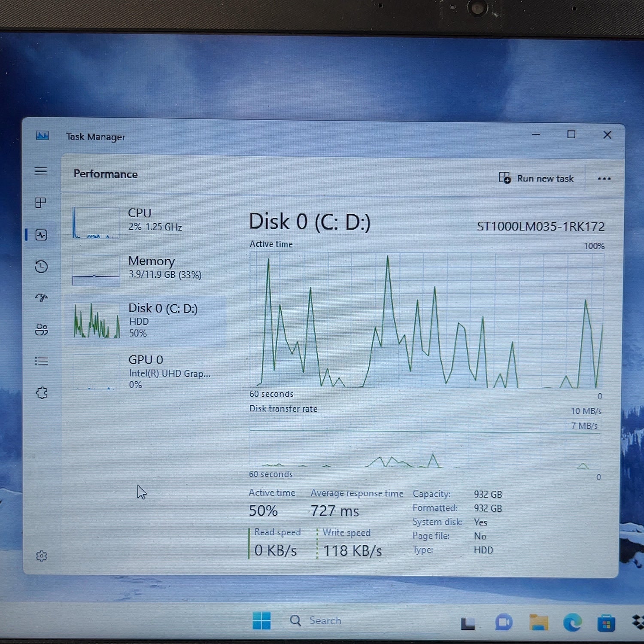Click the Page file No value
Image resolution: width=644 pixels, height=644 pixels.
pos(480,536)
